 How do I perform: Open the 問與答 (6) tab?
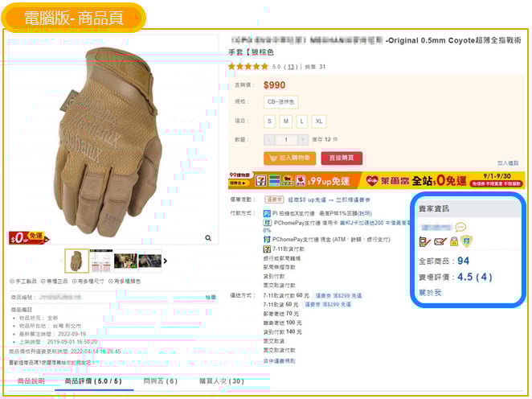coord(161,381)
